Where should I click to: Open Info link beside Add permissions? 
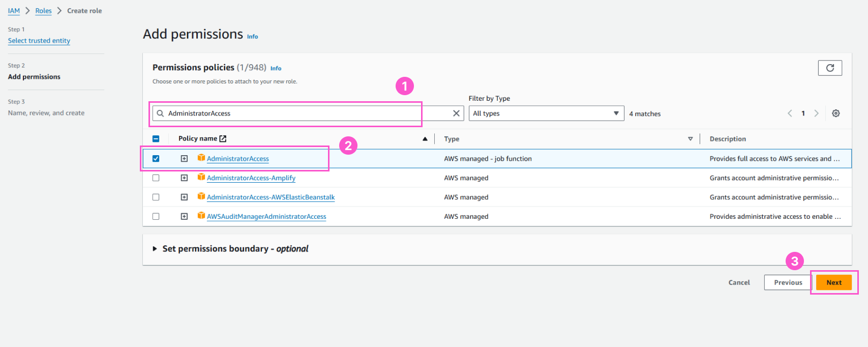click(x=252, y=37)
